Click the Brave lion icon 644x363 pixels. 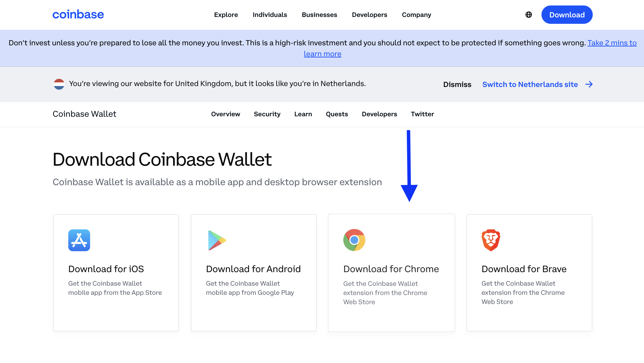pos(491,240)
